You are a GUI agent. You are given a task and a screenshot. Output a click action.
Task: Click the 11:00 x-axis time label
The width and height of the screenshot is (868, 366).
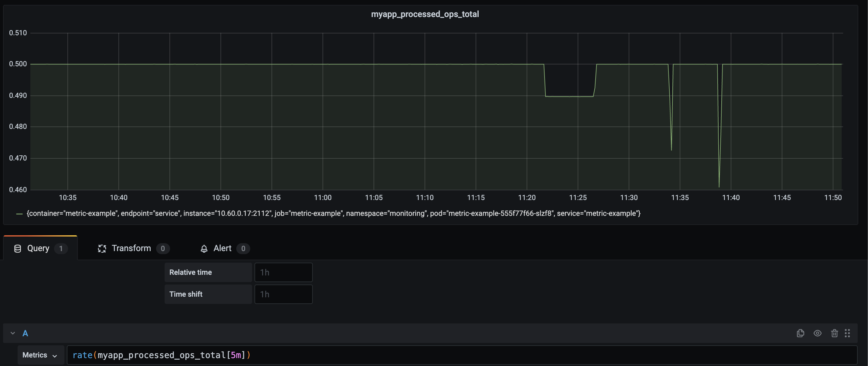323,198
